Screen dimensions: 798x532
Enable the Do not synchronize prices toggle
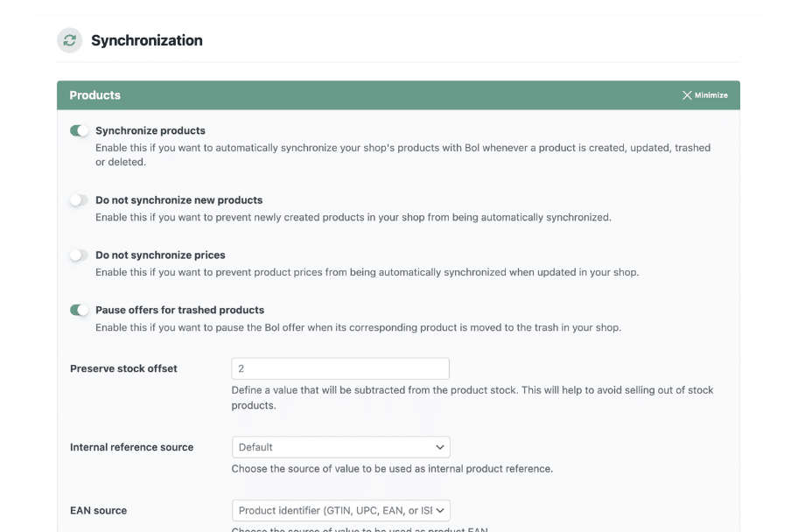click(77, 255)
